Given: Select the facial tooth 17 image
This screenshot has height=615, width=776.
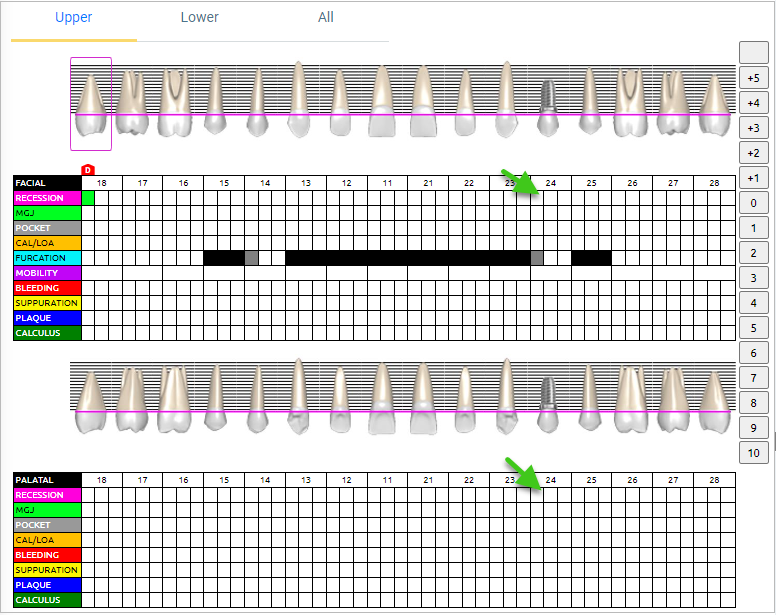Looking at the screenshot, I should [132, 102].
